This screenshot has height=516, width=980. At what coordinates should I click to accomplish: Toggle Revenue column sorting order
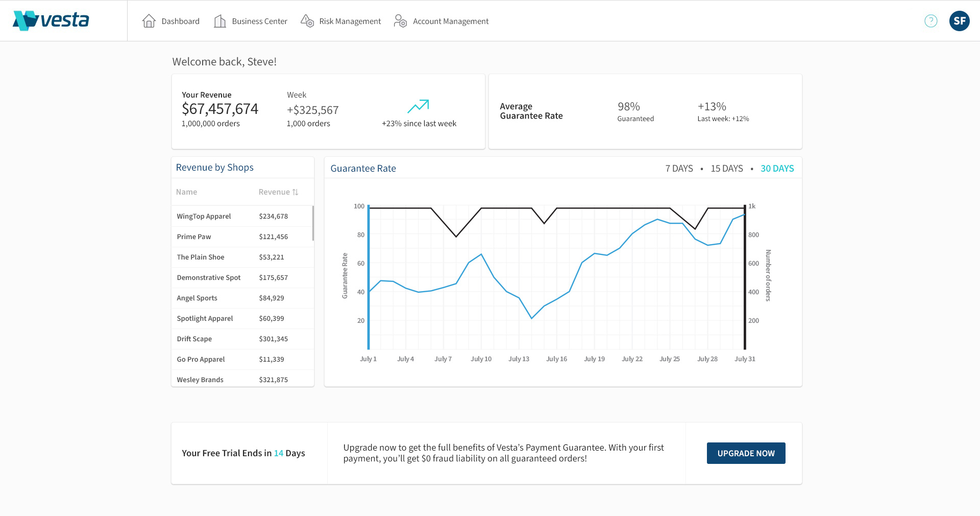coord(295,192)
